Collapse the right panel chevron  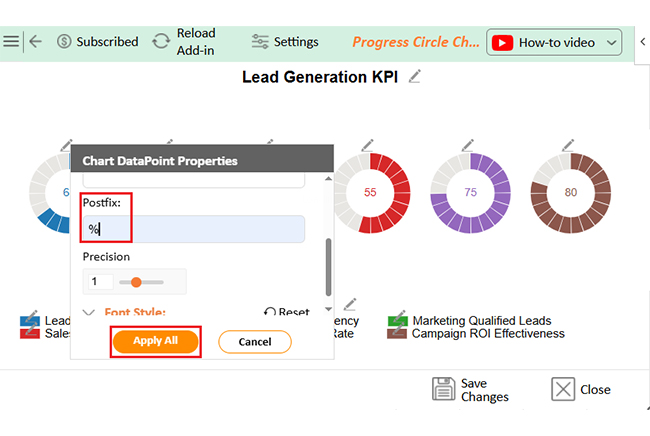point(641,42)
